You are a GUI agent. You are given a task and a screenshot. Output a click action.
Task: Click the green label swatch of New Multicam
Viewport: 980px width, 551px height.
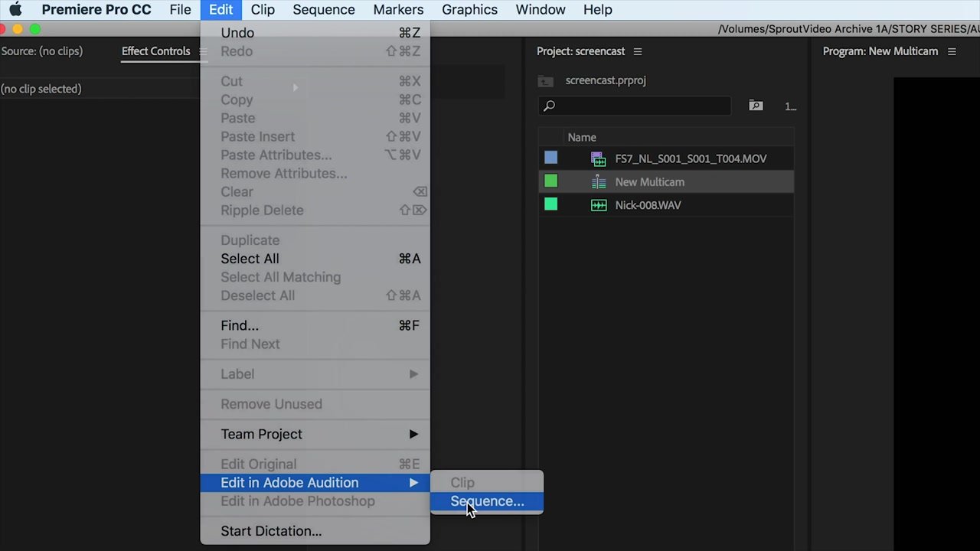pos(550,181)
